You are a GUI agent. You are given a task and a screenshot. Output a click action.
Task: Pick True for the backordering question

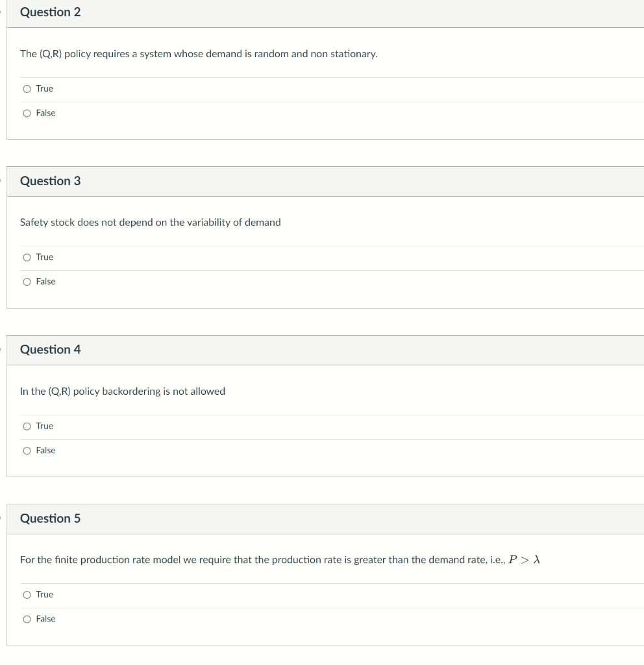pyautogui.click(x=27, y=427)
